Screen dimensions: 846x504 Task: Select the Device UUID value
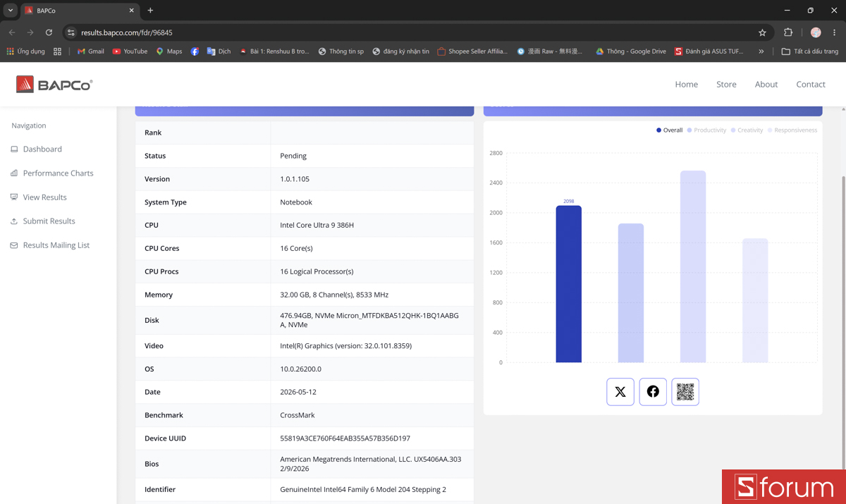pyautogui.click(x=345, y=438)
